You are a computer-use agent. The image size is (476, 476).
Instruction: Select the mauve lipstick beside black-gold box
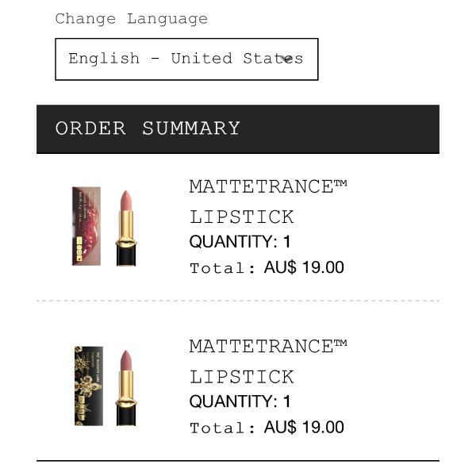(125, 387)
